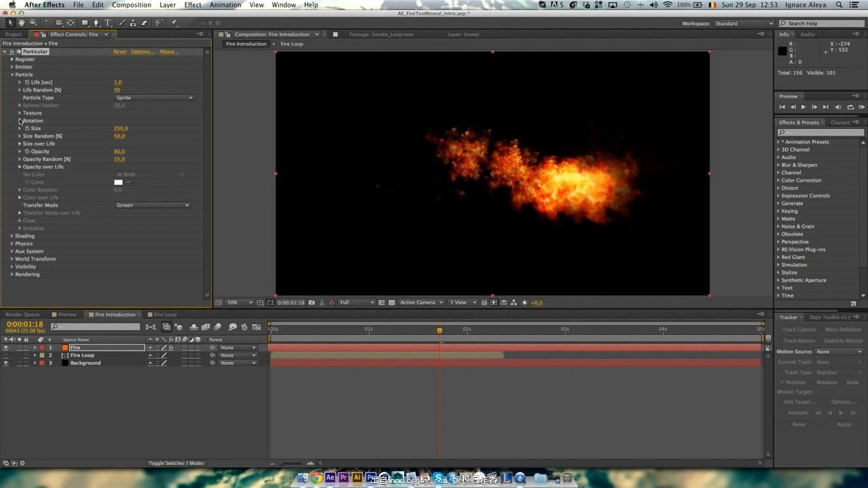Screen dimensions: 868x488
Task: Switch to the Fire Loop timeline tab
Action: pos(165,314)
